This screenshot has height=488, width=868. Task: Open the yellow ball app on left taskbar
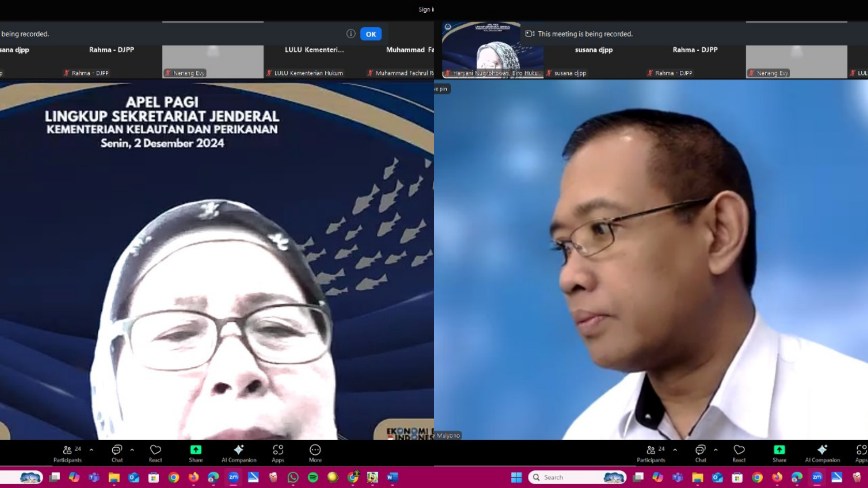(333, 477)
